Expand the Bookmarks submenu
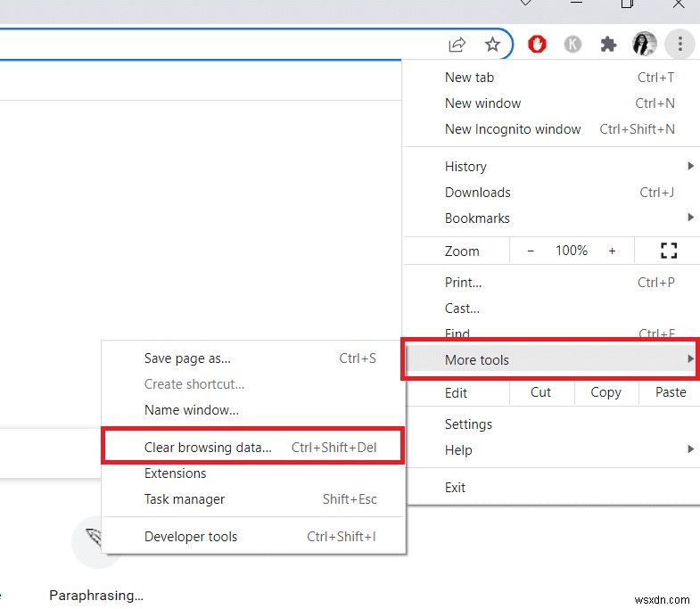This screenshot has height=609, width=700. 551,218
